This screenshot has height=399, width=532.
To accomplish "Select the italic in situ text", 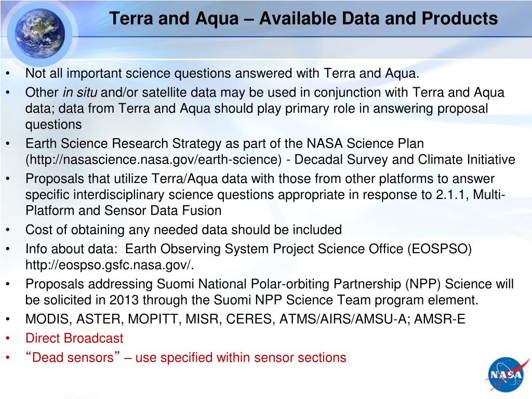I will [x=80, y=92].
